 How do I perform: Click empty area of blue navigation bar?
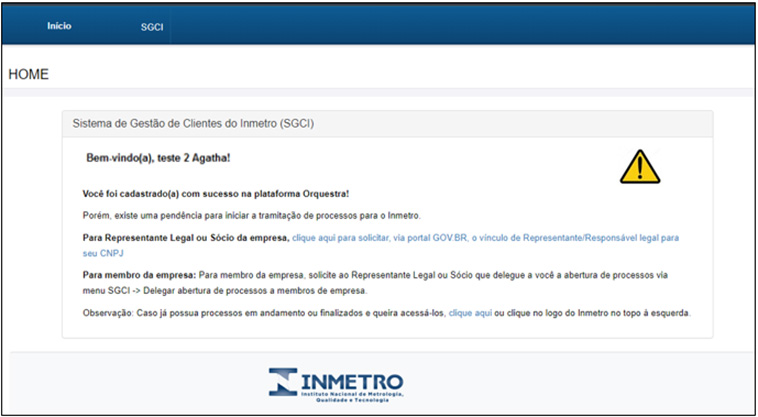[x=450, y=26]
